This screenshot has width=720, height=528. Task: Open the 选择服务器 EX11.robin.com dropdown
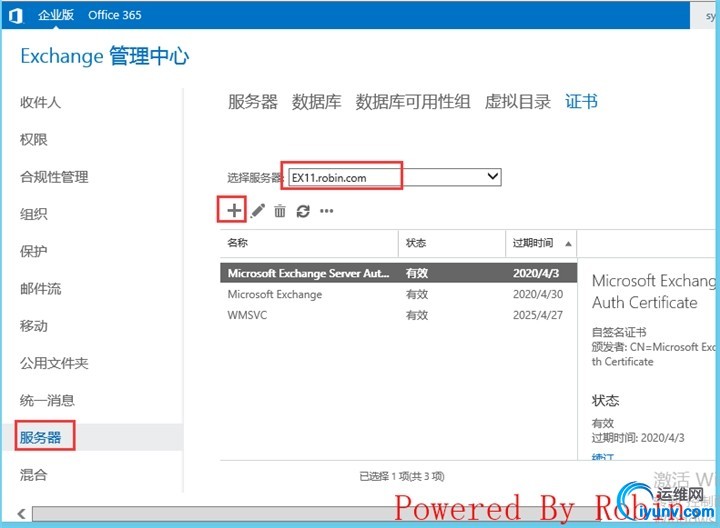click(395, 177)
